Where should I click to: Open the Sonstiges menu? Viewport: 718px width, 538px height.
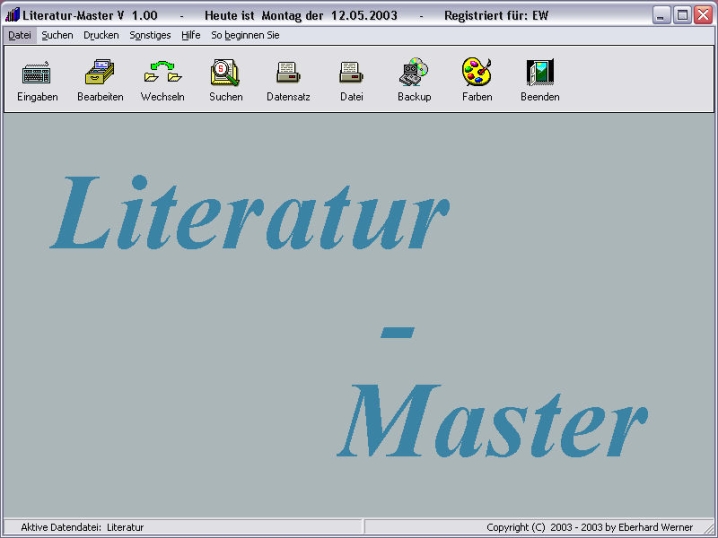(150, 35)
